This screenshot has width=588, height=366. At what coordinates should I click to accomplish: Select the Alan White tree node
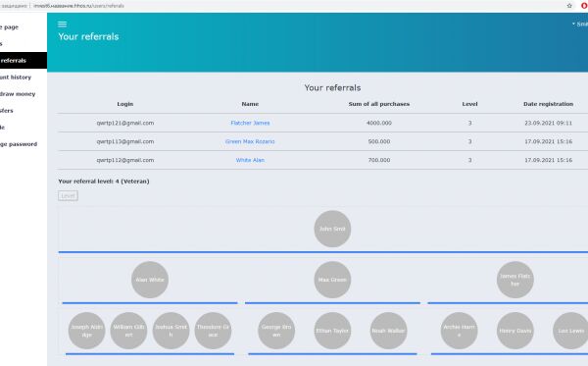coord(150,280)
